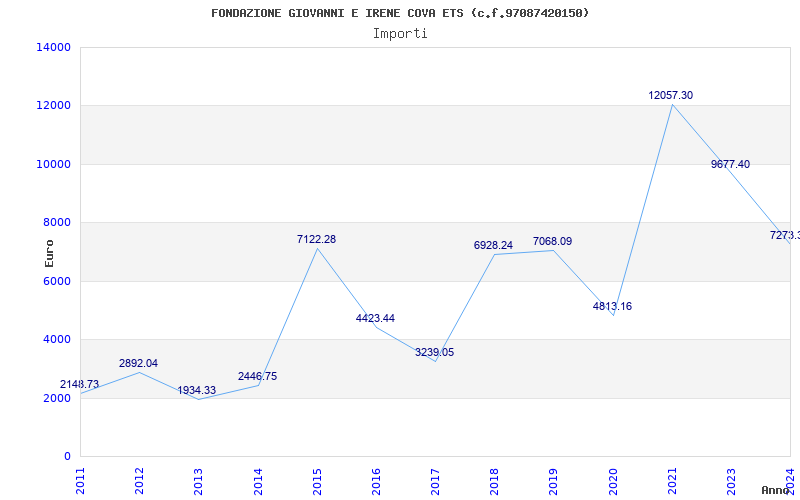This screenshot has width=800, height=500.
Task: Click the 12057.30 peak data label
Action: coord(670,96)
